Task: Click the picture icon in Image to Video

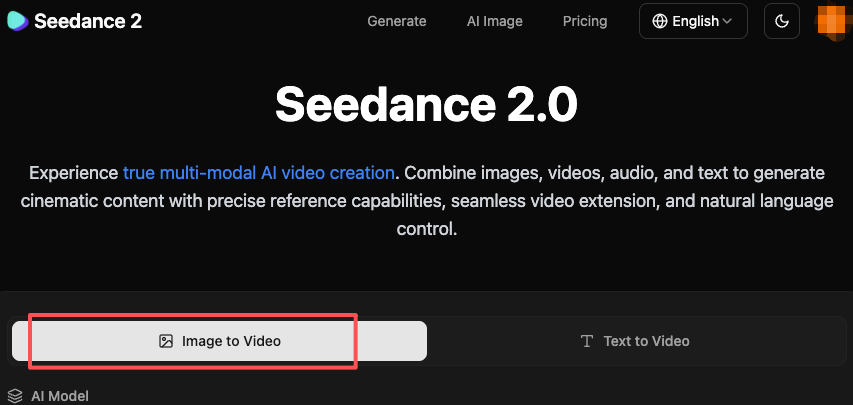Action: 166,341
